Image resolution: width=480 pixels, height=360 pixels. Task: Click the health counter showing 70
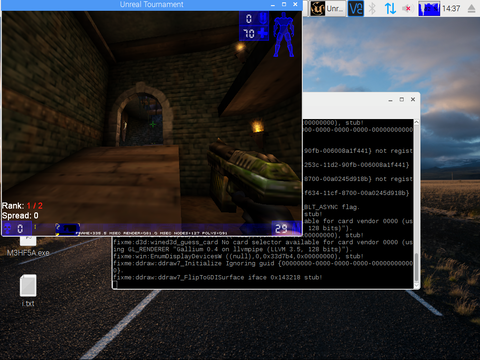point(254,33)
